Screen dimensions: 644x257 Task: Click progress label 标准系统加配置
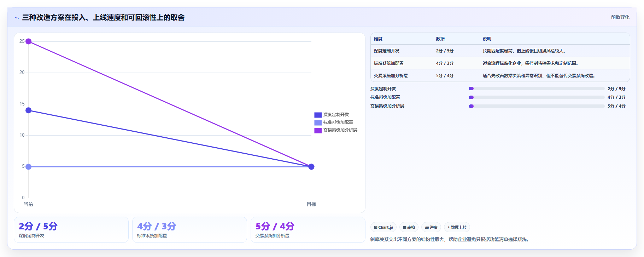[x=385, y=97]
